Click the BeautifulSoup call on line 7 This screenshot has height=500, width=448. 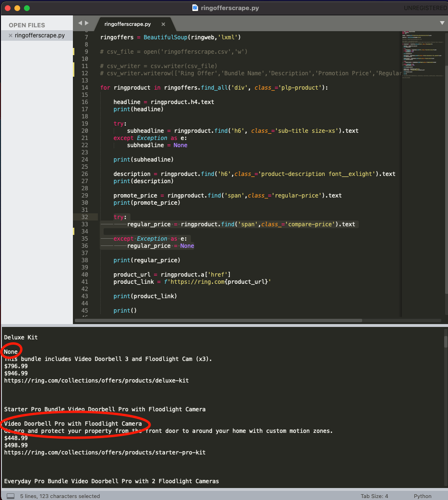point(192,37)
